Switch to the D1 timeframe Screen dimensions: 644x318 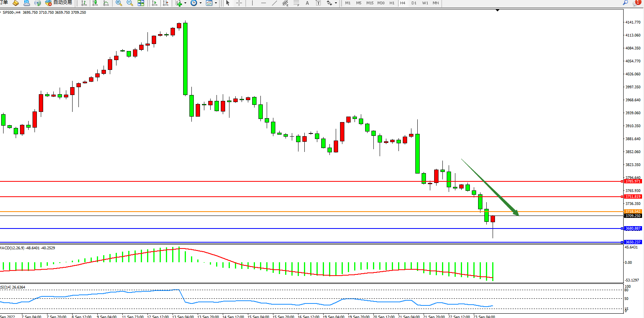[414, 3]
